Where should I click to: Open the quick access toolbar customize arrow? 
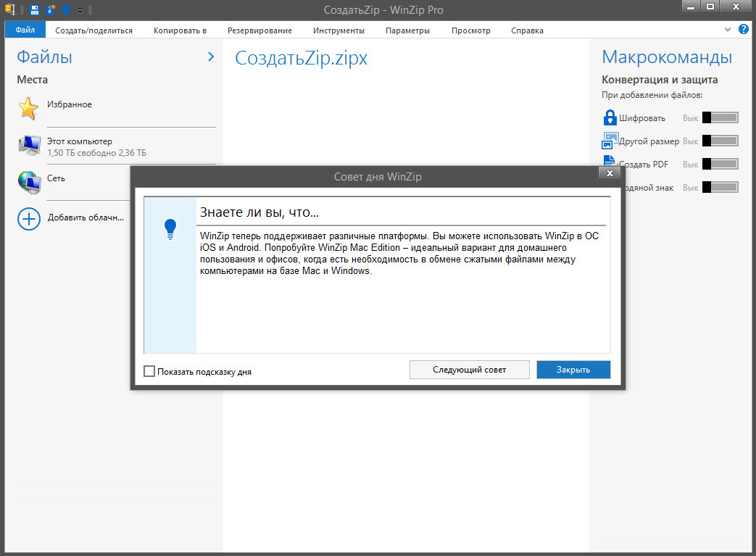80,10
